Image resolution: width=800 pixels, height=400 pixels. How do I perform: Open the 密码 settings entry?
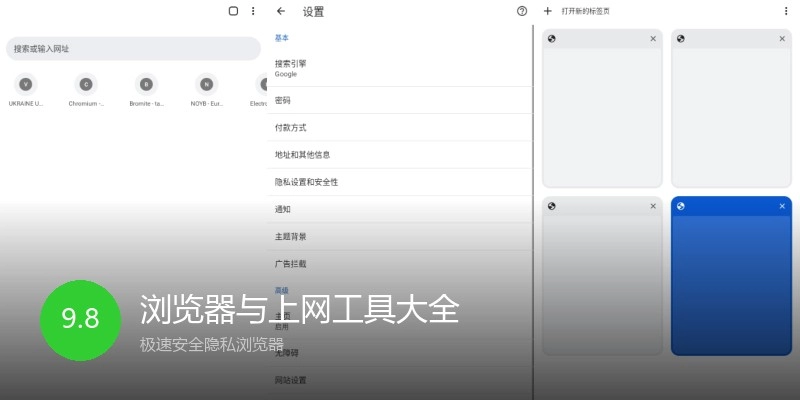399,101
